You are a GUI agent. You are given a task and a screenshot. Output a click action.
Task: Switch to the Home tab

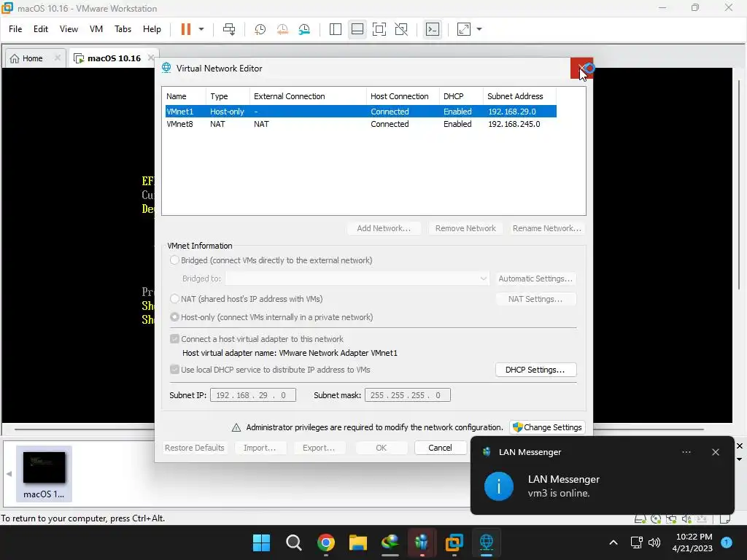32,58
